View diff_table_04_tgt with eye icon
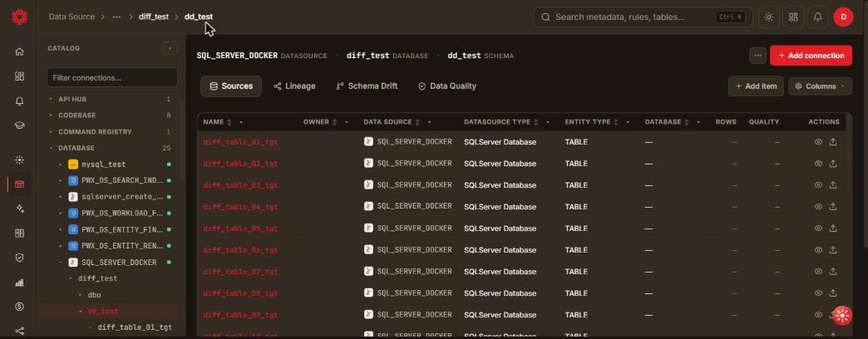Viewport: 868px width, 339px height. click(818, 207)
